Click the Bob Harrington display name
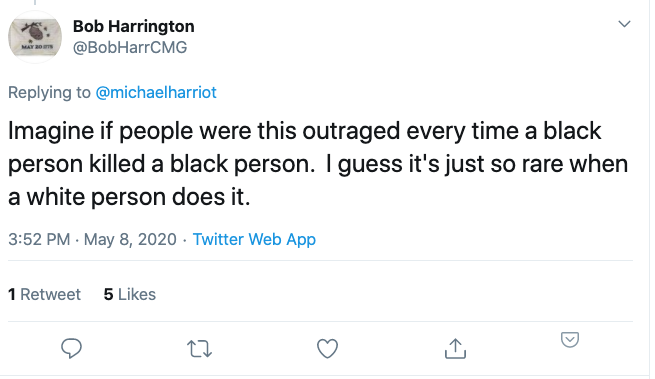 pyautogui.click(x=134, y=26)
